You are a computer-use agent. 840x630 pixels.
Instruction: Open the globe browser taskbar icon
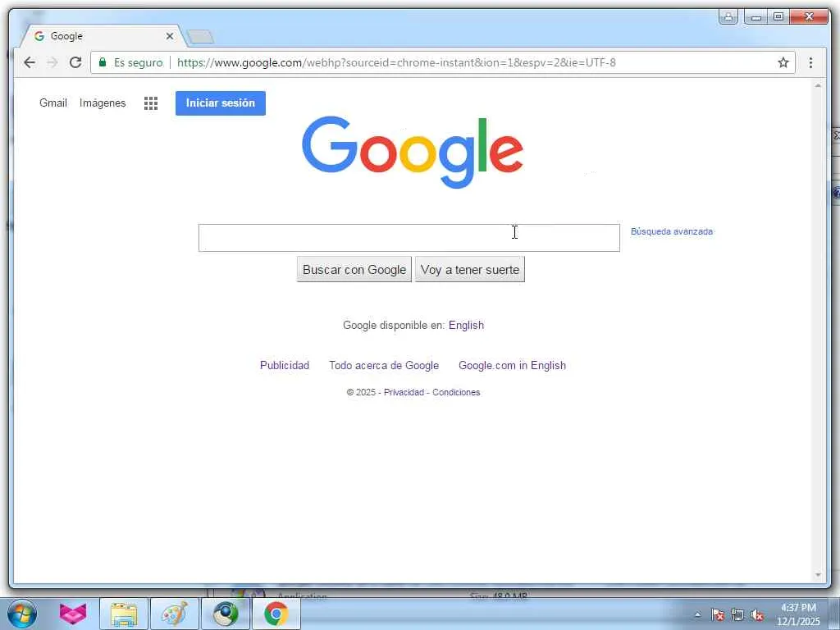[226, 614]
